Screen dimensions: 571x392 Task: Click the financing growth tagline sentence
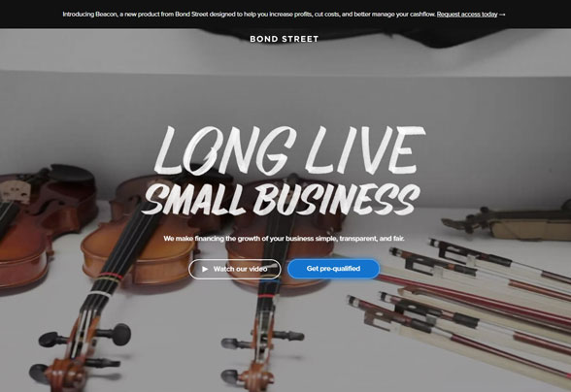284,239
